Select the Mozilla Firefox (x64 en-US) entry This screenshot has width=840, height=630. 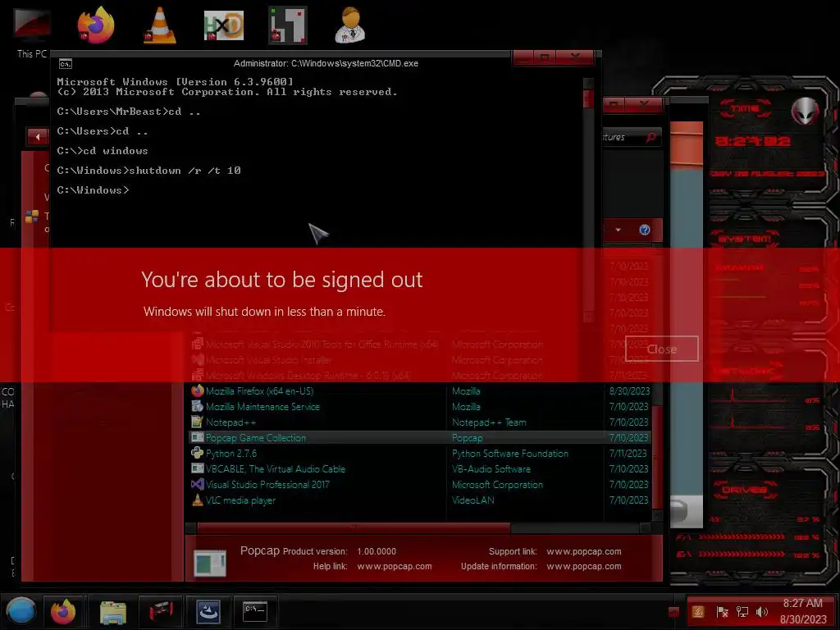pos(259,391)
